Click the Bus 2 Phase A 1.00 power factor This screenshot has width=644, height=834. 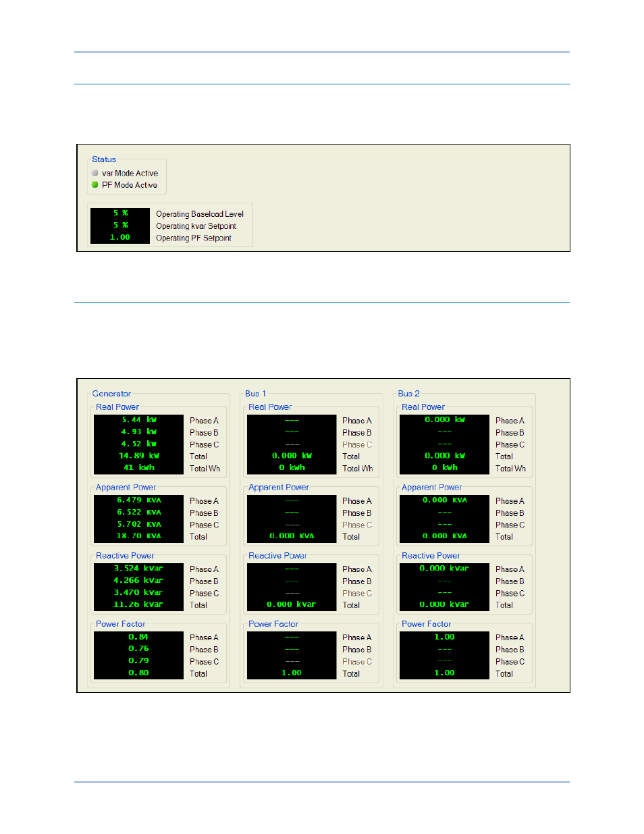click(x=445, y=637)
